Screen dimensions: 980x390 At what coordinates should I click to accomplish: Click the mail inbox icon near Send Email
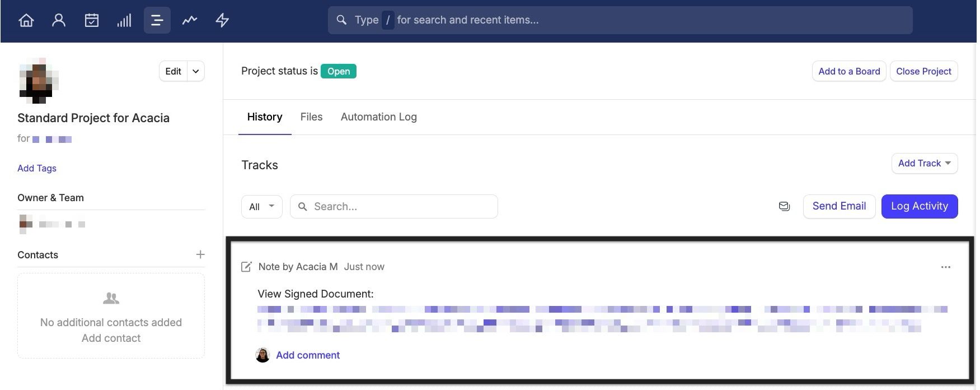(785, 206)
